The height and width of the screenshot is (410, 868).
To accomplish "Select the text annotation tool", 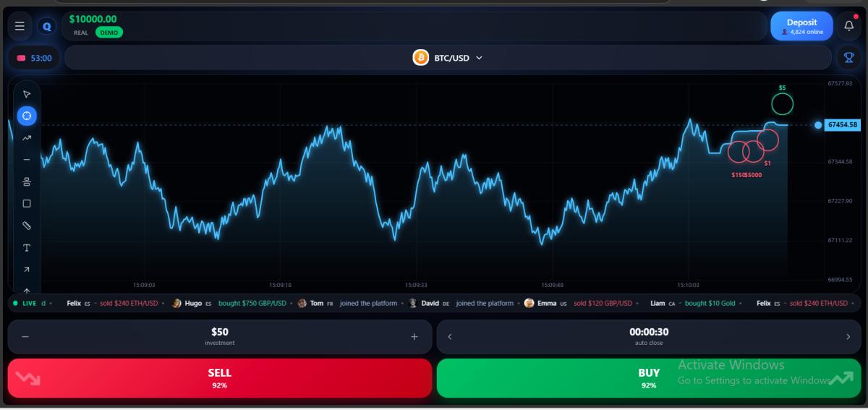I will pos(27,248).
